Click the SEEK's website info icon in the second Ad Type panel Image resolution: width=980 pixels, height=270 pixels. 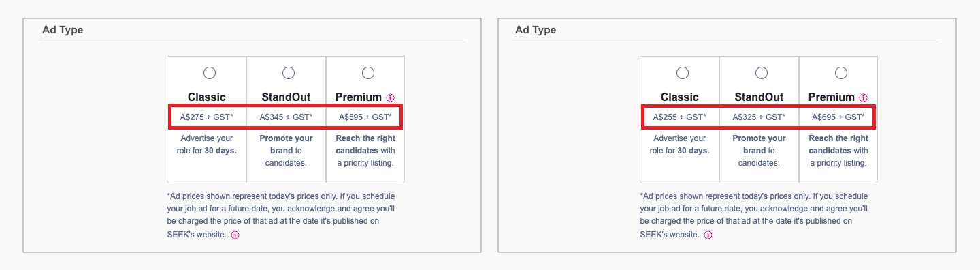pos(708,235)
